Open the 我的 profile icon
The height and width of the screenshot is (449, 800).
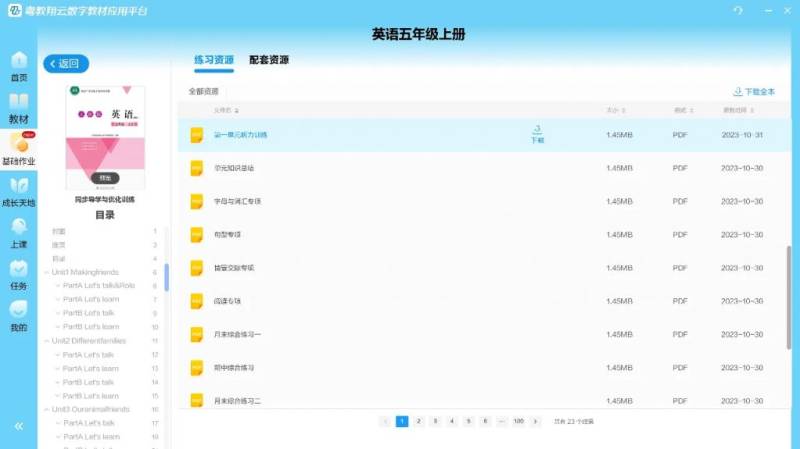click(18, 316)
